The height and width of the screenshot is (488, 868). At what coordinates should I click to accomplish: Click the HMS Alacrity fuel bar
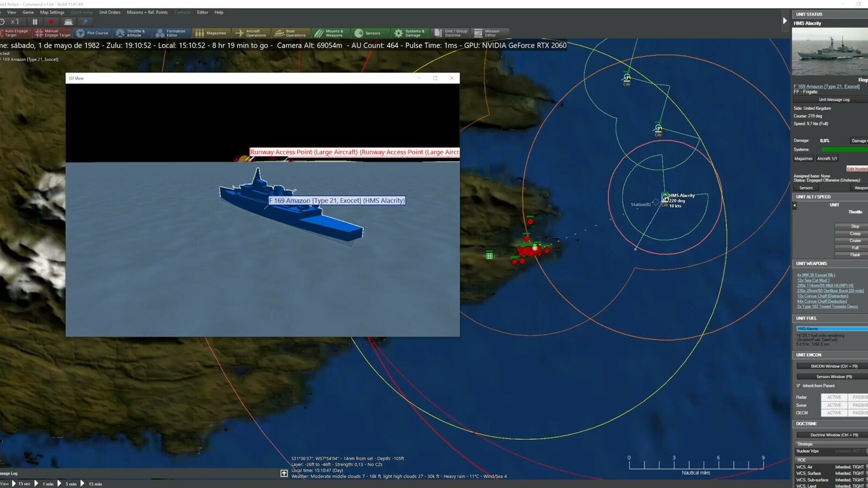pos(832,329)
